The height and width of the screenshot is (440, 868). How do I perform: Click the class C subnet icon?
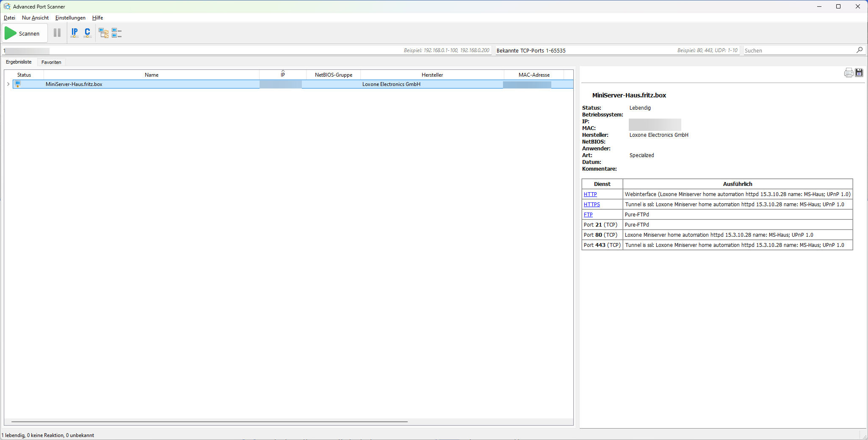(x=88, y=33)
